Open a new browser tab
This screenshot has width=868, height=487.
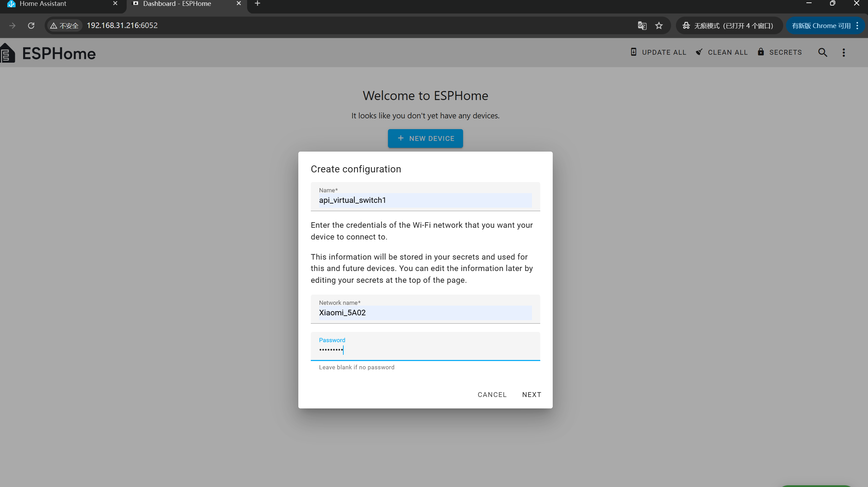pos(257,4)
